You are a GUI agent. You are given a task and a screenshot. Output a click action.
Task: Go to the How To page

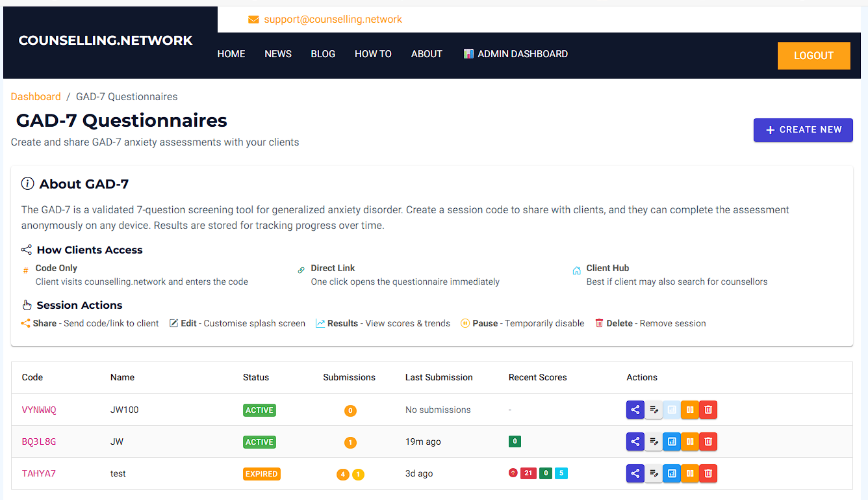(373, 54)
